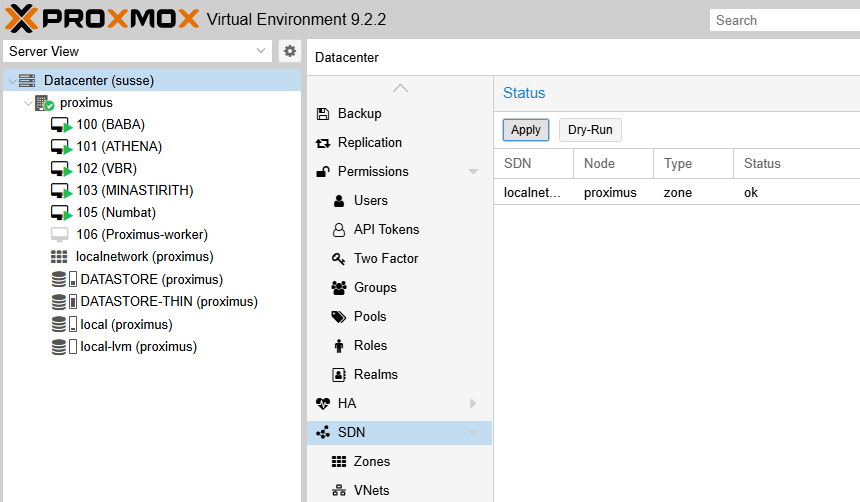This screenshot has height=502, width=860.
Task: Click the Permissions unlock icon
Action: (323, 172)
